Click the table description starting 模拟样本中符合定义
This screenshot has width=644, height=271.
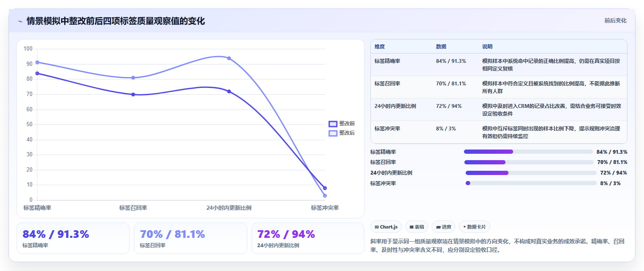coord(551,87)
